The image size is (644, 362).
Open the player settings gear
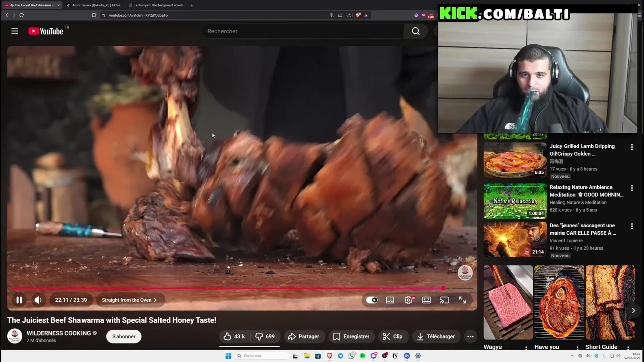pyautogui.click(x=408, y=300)
